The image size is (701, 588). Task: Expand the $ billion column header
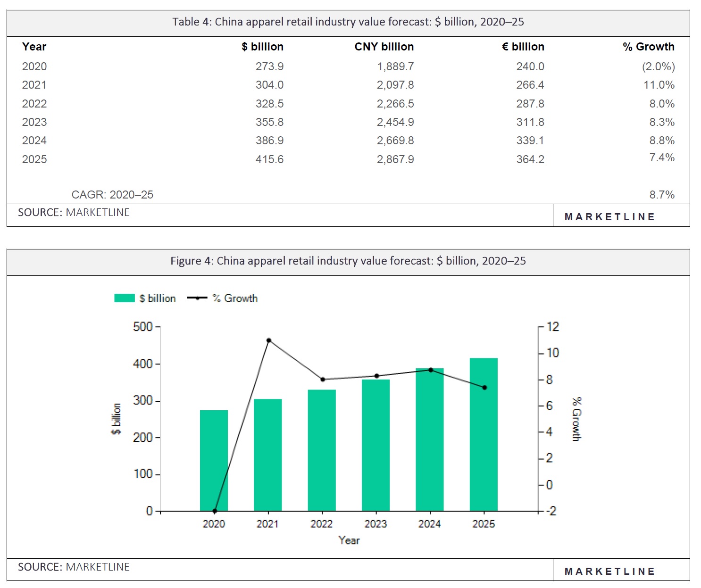click(x=263, y=47)
